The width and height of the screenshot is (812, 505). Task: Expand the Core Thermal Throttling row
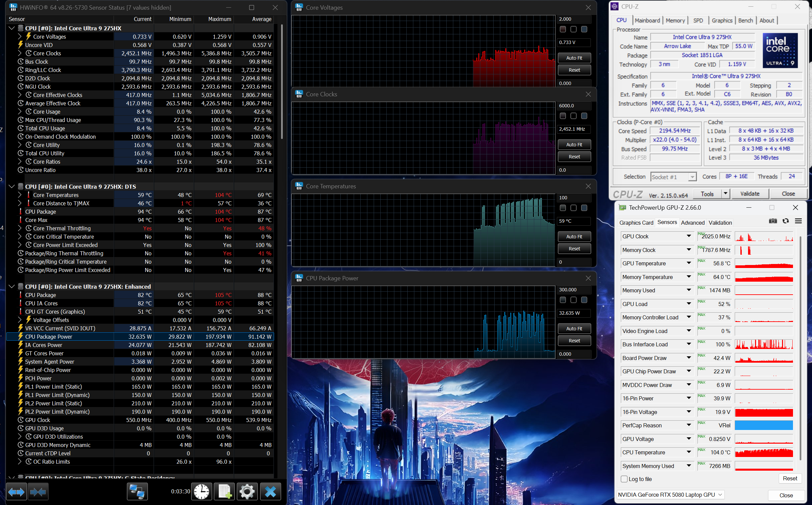point(19,228)
